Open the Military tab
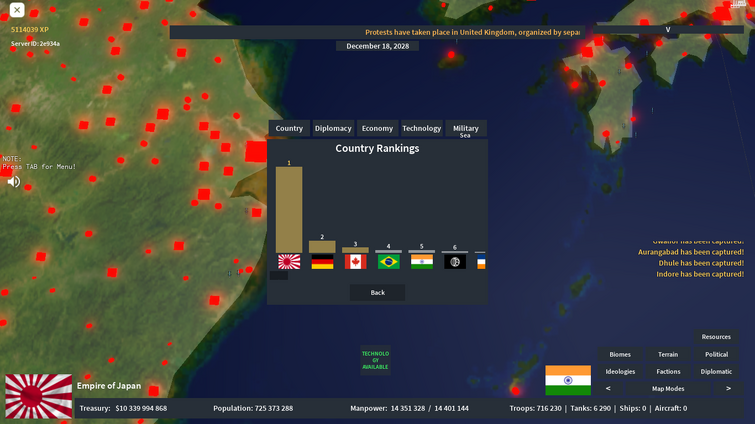The height and width of the screenshot is (424, 755). coord(466,128)
